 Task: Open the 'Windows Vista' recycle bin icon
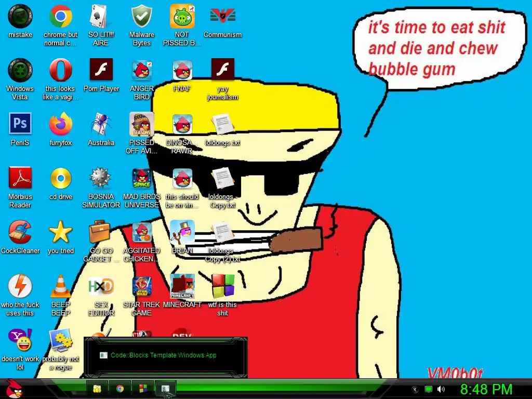(x=20, y=70)
